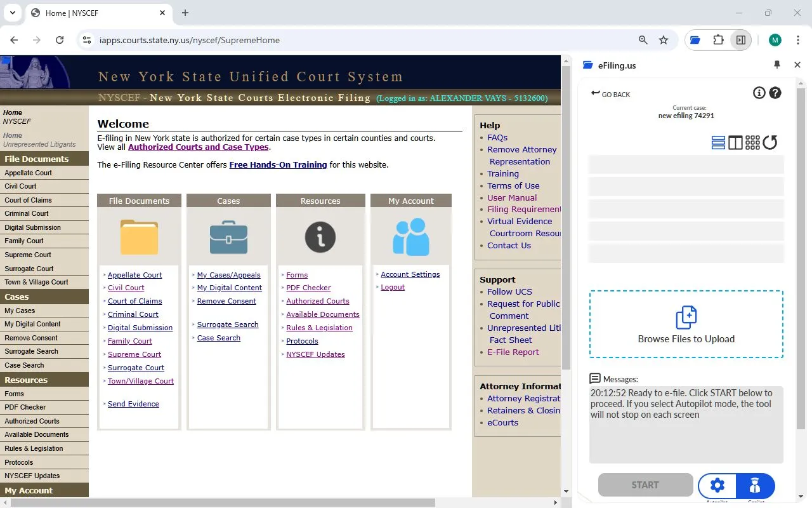Open NYSCEF Updates in left sidebar

[32, 476]
